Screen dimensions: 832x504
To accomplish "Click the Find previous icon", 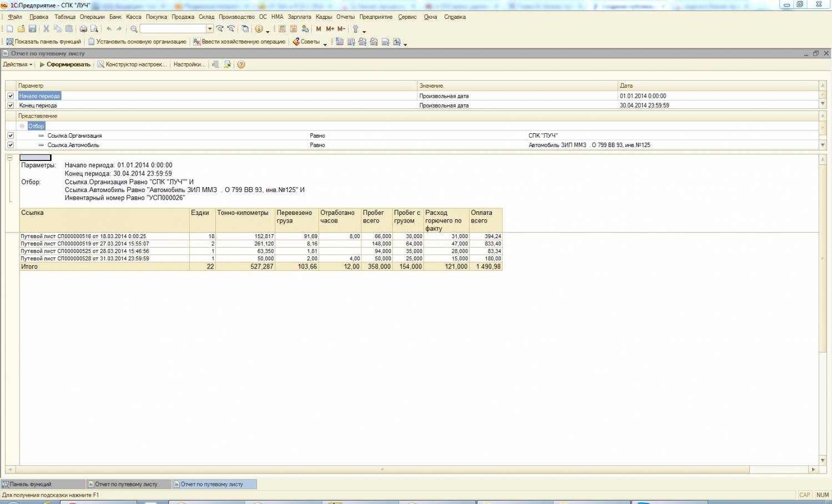I will (x=231, y=29).
